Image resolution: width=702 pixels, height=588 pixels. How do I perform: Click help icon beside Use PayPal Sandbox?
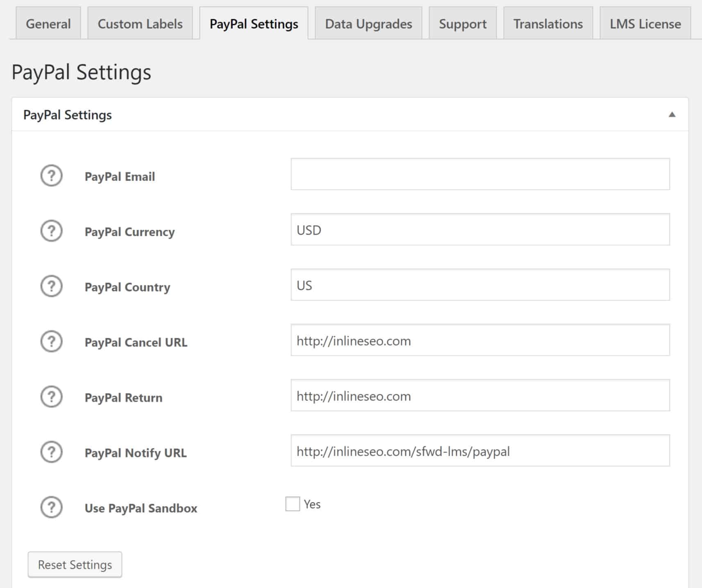[x=51, y=507]
